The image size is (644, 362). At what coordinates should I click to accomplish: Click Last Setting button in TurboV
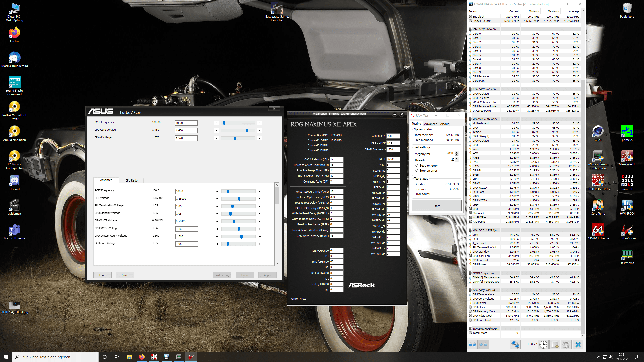[x=222, y=275]
